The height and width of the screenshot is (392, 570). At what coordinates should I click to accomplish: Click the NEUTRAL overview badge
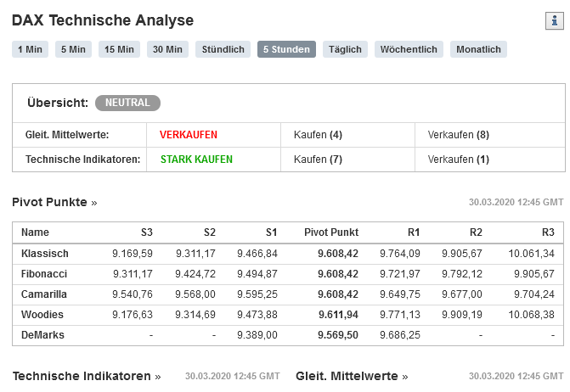tap(127, 103)
